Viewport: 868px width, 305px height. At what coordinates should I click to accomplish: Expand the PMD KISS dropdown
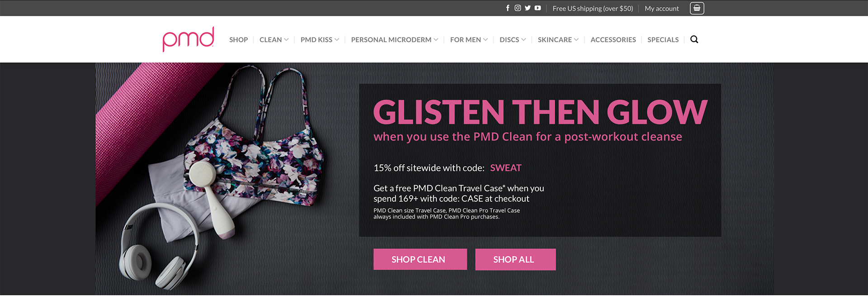pos(320,40)
